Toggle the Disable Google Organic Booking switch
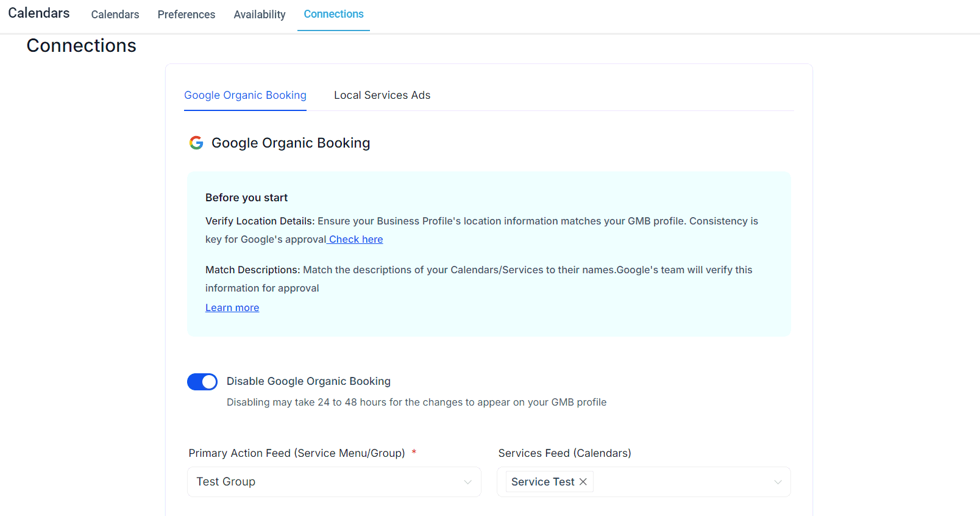The width and height of the screenshot is (980, 516). [x=202, y=382]
